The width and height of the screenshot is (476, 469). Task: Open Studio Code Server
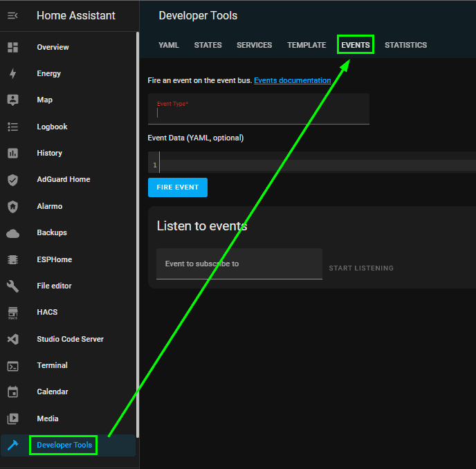pyautogui.click(x=68, y=339)
